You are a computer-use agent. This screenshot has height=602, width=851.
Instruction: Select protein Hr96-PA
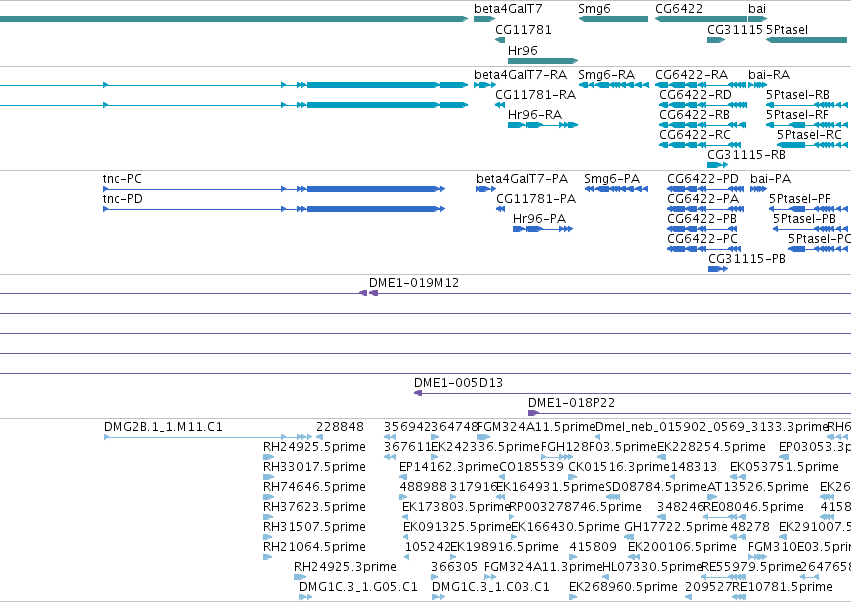[543, 229]
